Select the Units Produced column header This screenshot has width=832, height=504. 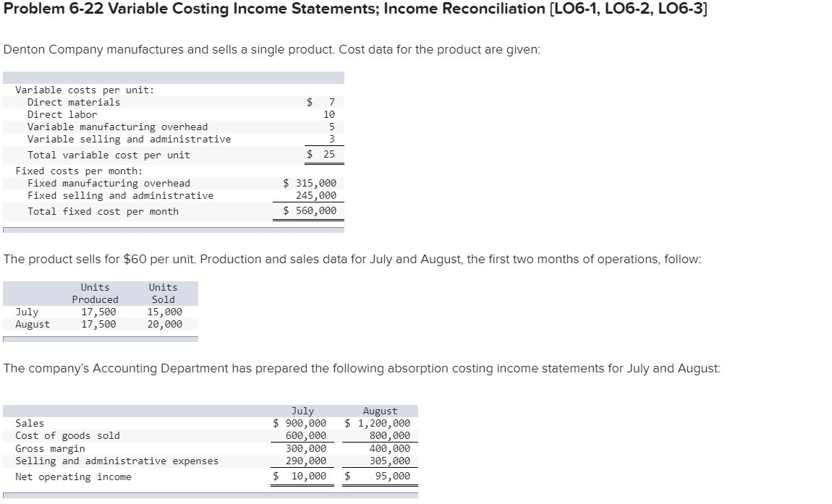point(95,294)
